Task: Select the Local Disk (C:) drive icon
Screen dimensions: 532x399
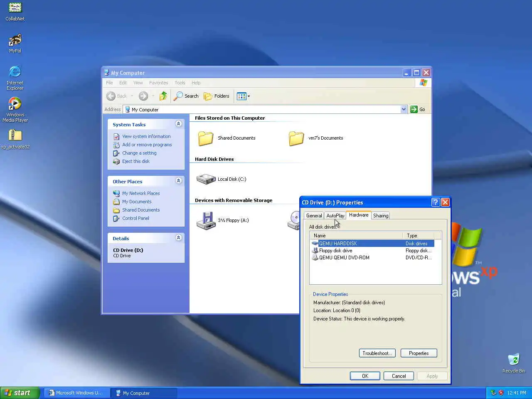Action: 206,179
